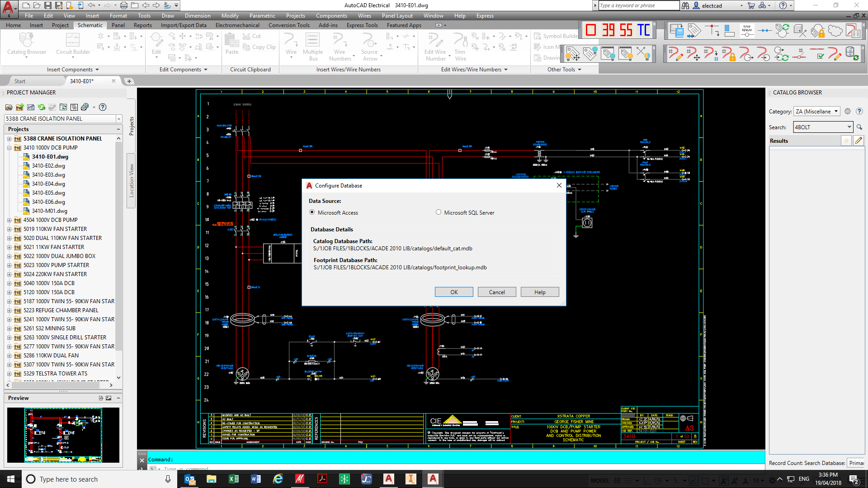Select the Microsoft SQL Server radio button
This screenshot has height=488, width=868.
(438, 212)
